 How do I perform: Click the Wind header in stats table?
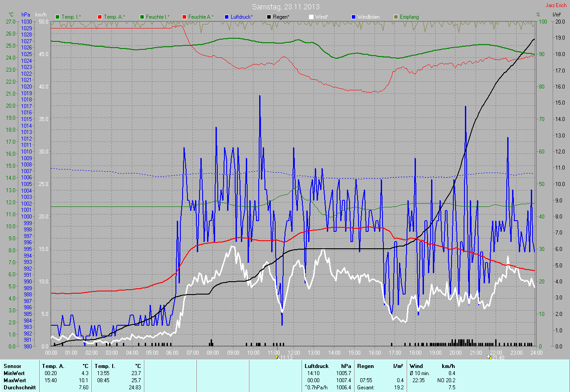click(x=416, y=366)
